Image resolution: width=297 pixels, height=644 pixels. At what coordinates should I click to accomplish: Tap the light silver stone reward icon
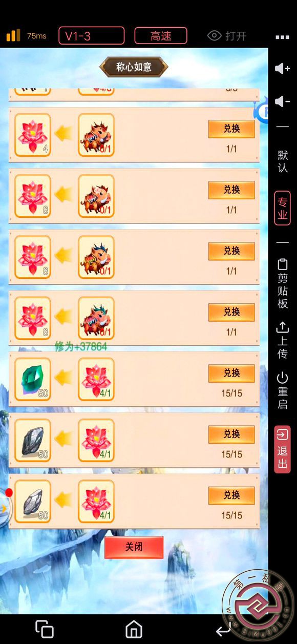33,501
